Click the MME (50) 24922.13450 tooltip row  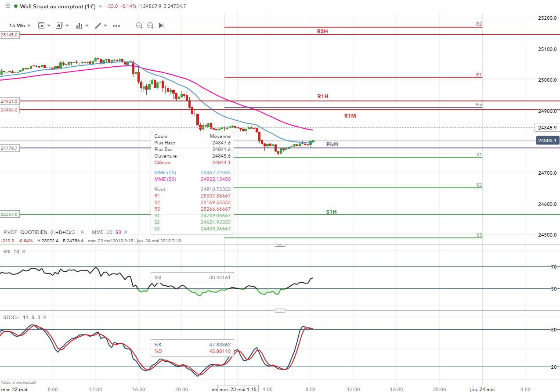(192, 179)
